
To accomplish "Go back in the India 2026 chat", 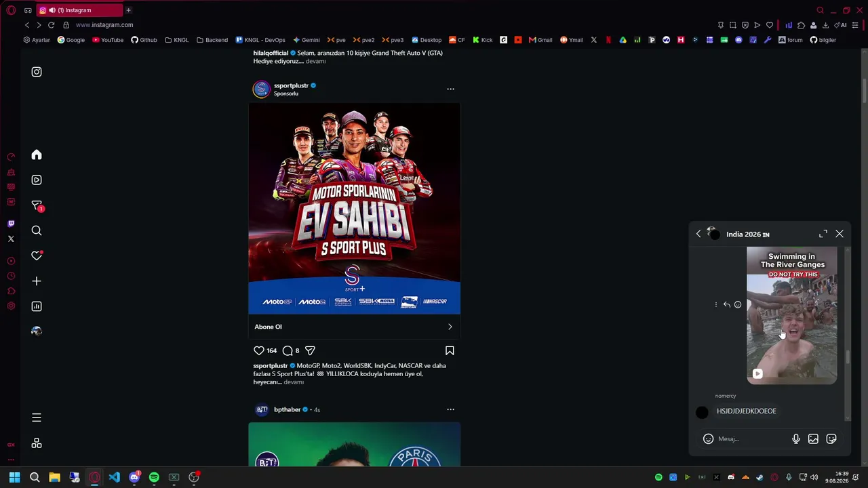I will click(x=698, y=234).
